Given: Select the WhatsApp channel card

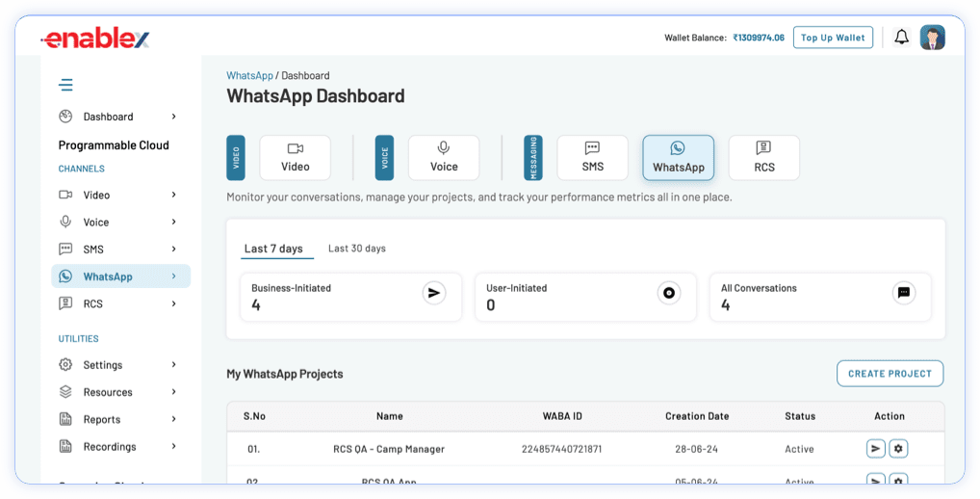Looking at the screenshot, I should (678, 158).
